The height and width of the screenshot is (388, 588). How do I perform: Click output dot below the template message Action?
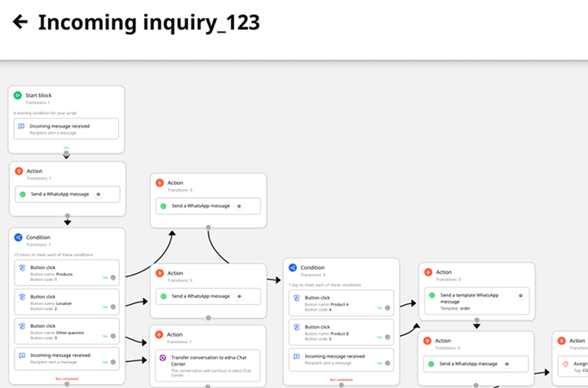(476, 320)
